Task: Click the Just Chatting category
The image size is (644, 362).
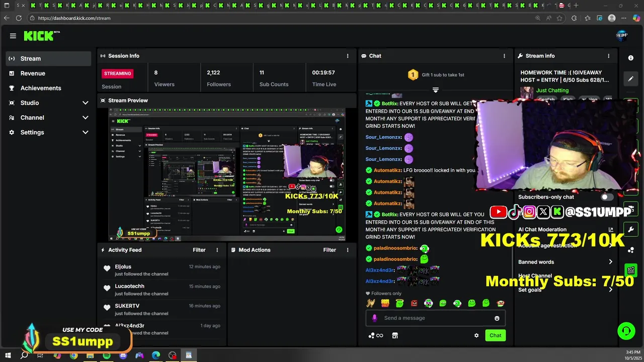Action: pos(552,90)
